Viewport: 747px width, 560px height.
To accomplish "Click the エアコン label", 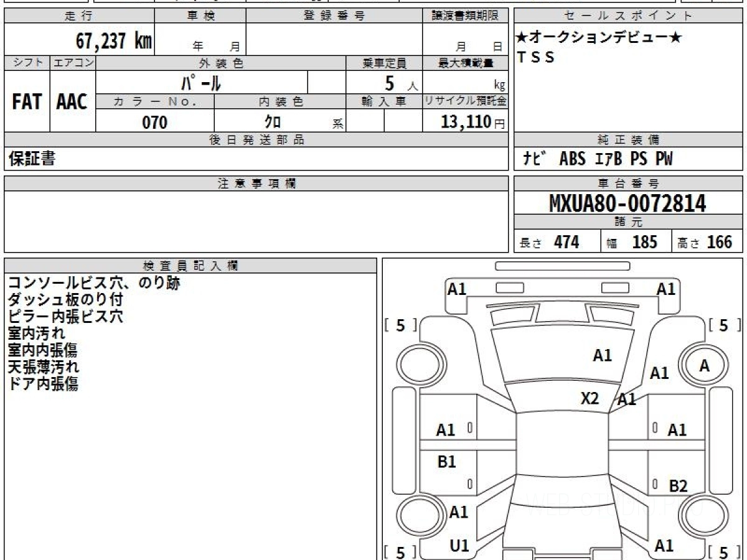I will point(73,63).
